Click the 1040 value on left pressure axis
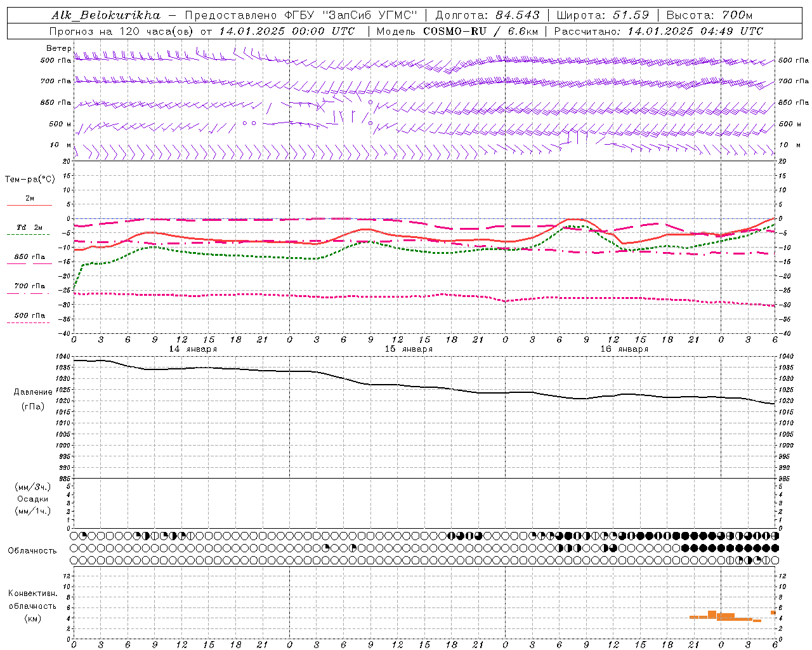812x650 pixels. click(x=63, y=357)
